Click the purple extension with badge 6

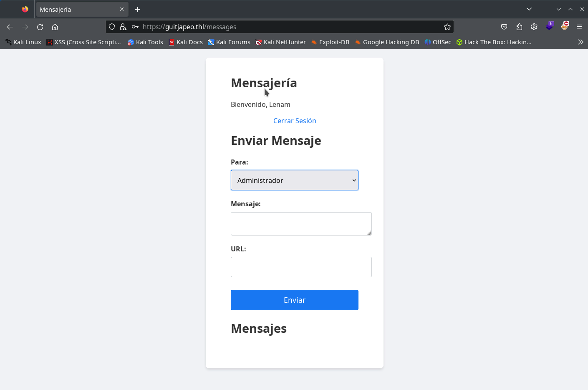tap(549, 26)
